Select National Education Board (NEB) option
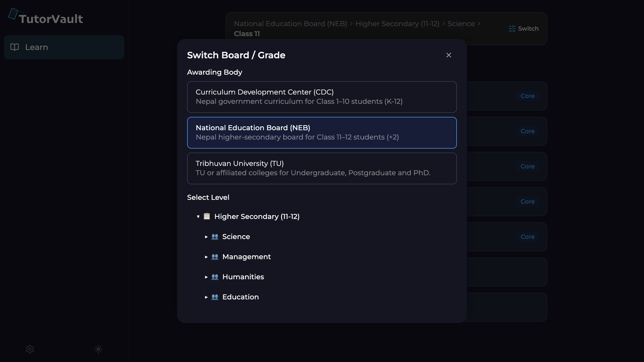This screenshot has height=362, width=644. pyautogui.click(x=322, y=132)
